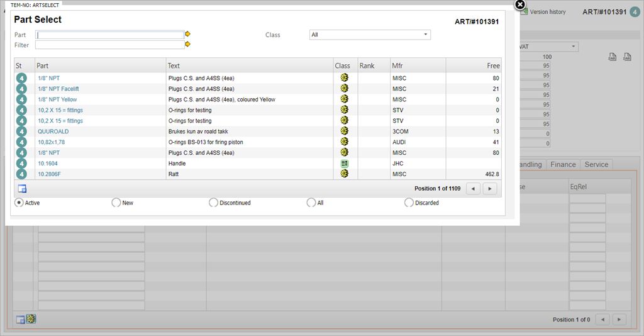Viewport: 644px width, 336px height.
Task: Click the class icon in the Ratt row
Action: pyautogui.click(x=344, y=174)
